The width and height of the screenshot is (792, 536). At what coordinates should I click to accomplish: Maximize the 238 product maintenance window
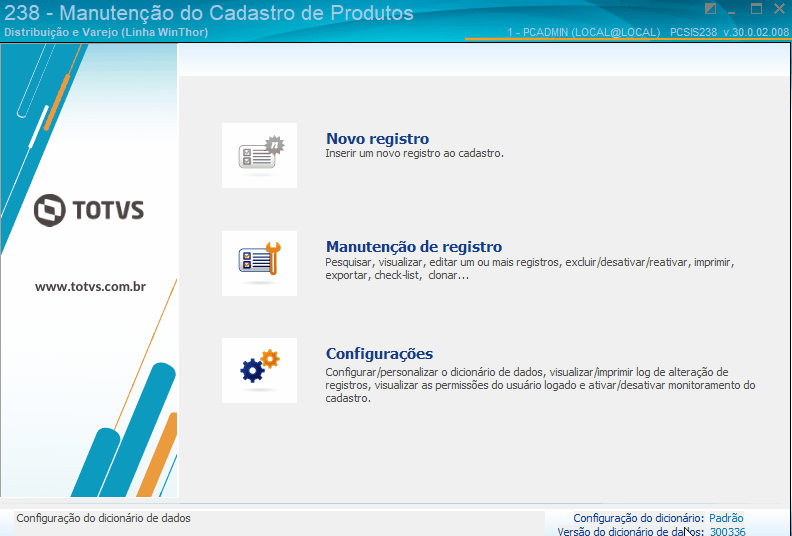pos(756,9)
